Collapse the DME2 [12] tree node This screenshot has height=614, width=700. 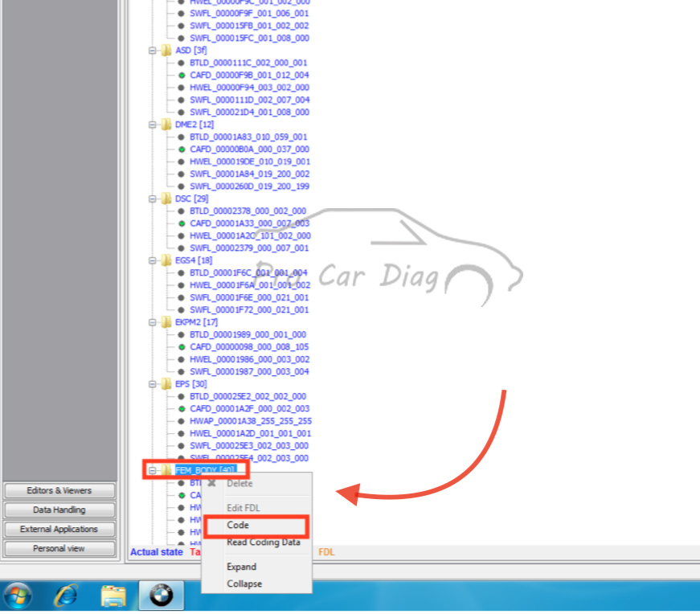coord(152,125)
